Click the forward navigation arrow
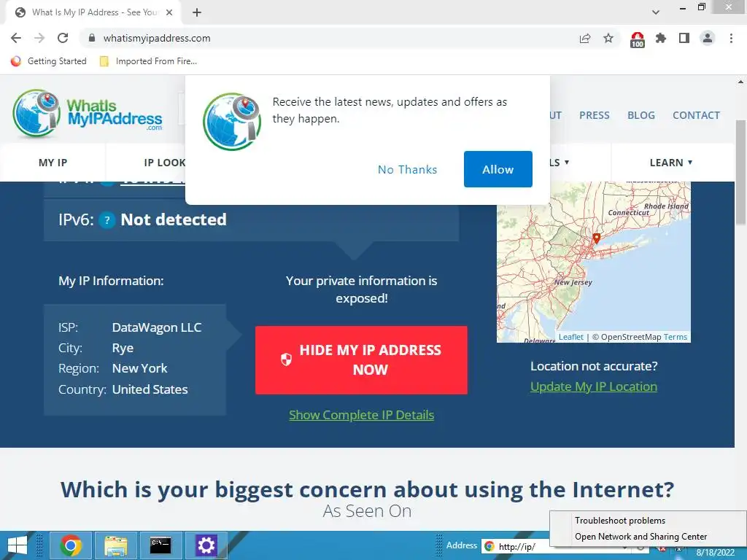Screen dimensions: 747x560 [x=39, y=38]
